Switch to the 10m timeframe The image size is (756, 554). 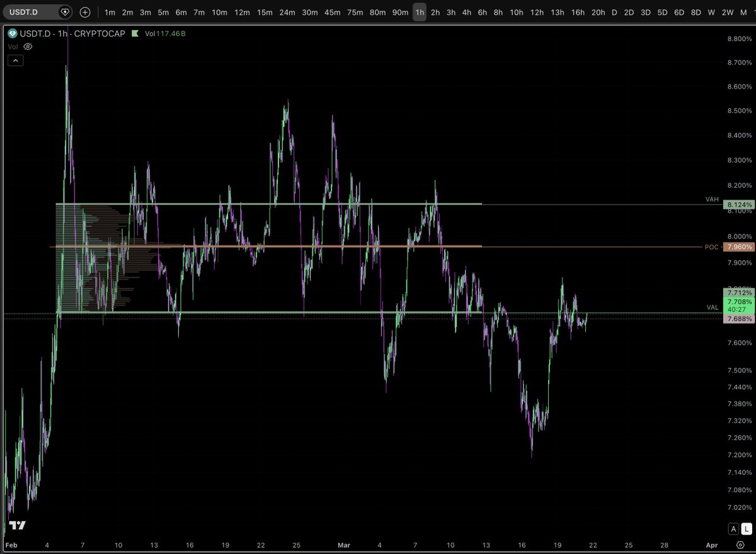pos(219,13)
